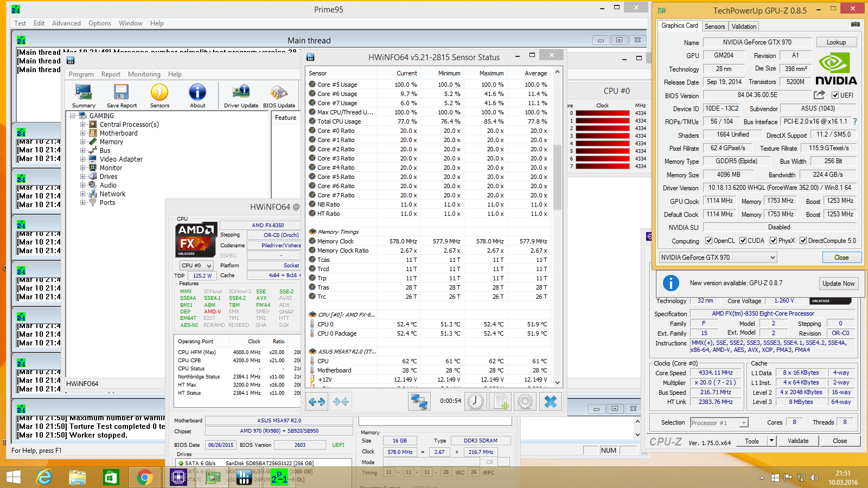Open sensor settings gear icon
Image resolution: width=868 pixels, height=488 pixels.
click(525, 401)
